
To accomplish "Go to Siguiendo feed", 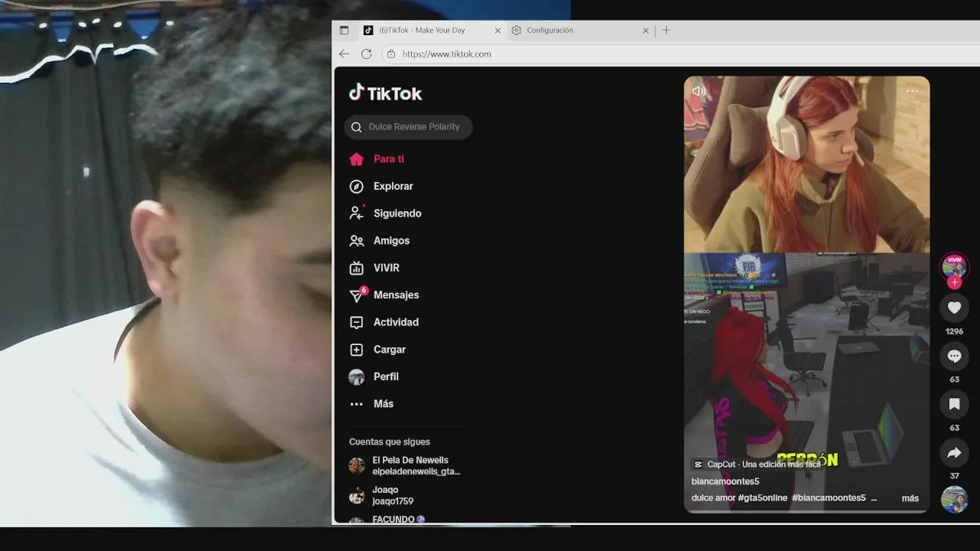I will [385, 214].
